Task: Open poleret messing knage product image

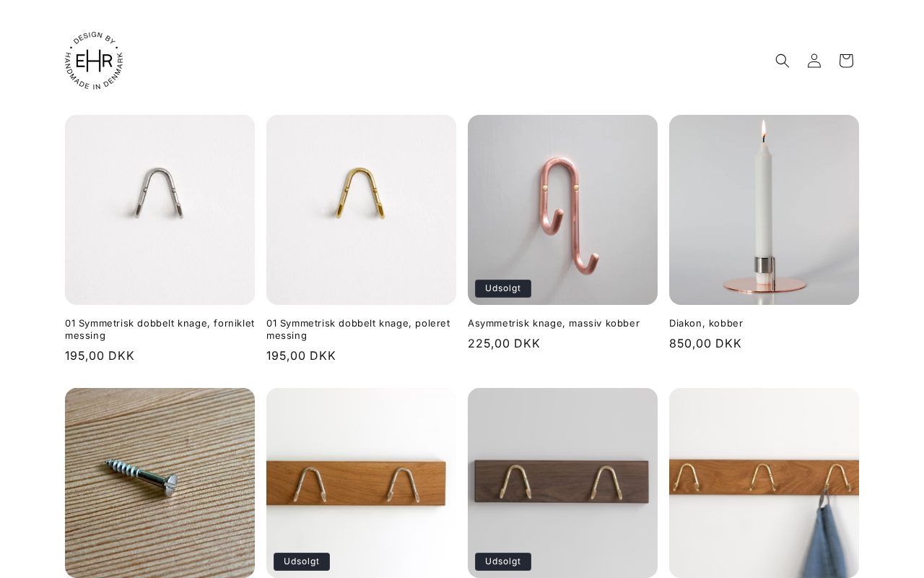Action: pos(361,210)
